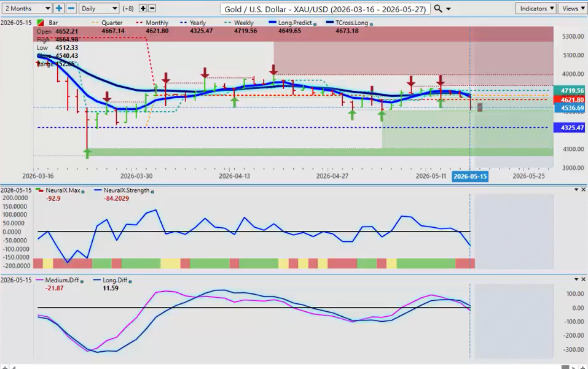Close the NeuralX indicator panel
The width and height of the screenshot is (588, 369).
tap(583, 190)
